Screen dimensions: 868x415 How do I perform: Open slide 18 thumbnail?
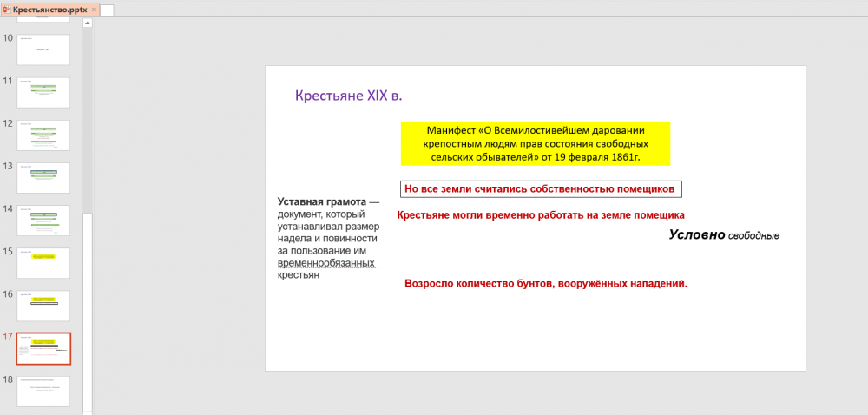(x=43, y=390)
